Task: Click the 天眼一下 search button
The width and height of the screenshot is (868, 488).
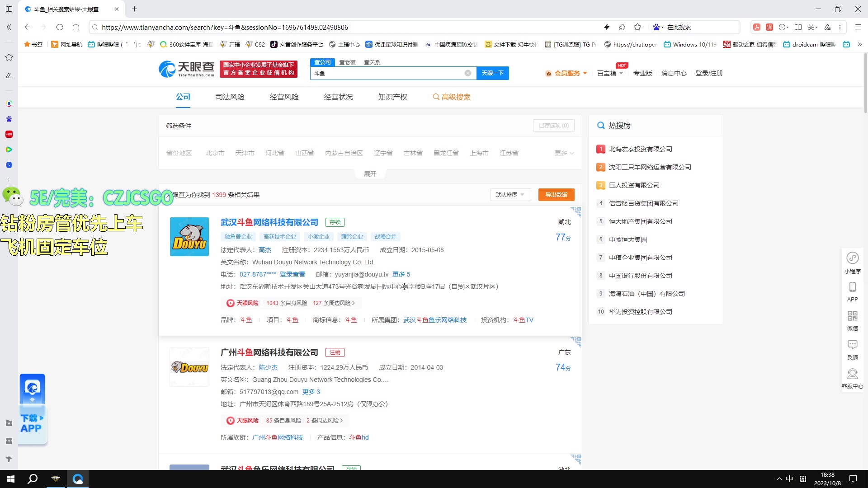Action: coord(492,73)
